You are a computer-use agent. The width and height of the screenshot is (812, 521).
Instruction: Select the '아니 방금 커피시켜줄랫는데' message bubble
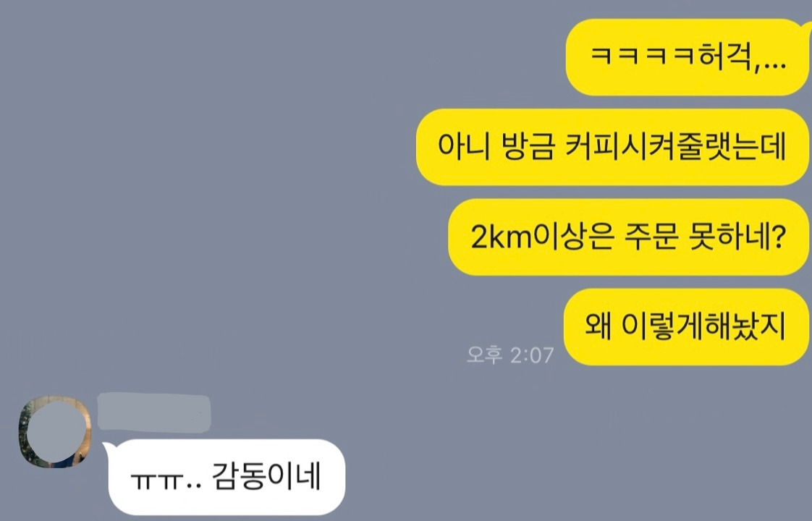[x=612, y=147]
